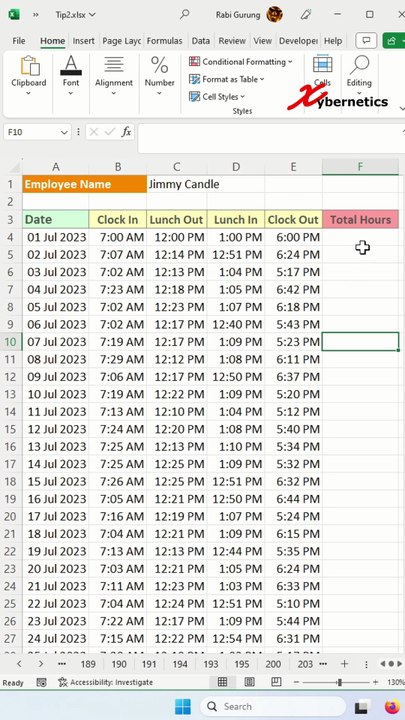Expand quick access toolbar overflow chevrons
The height and width of the screenshot is (720, 405).
coord(35,15)
